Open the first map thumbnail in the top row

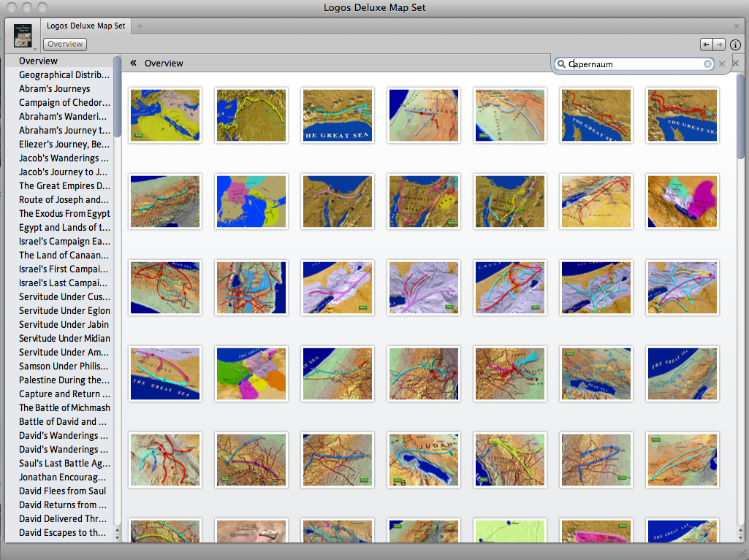tap(164, 115)
